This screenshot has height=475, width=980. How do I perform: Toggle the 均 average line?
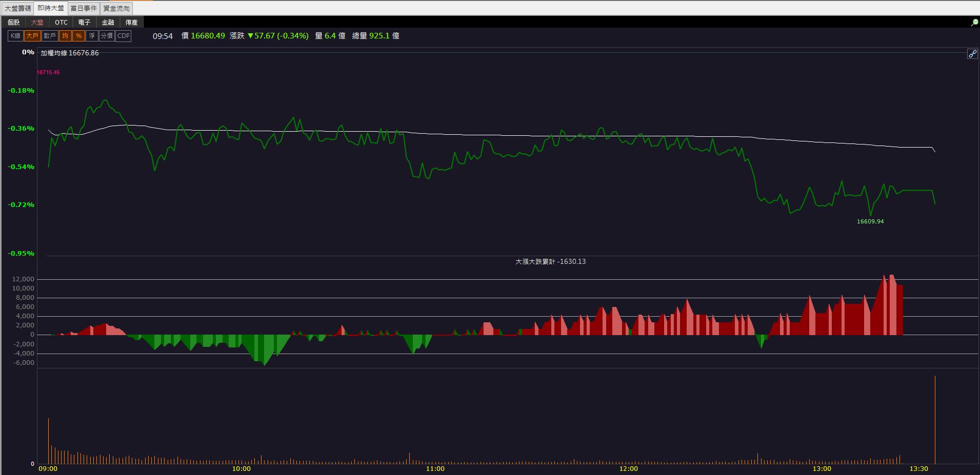tap(65, 36)
